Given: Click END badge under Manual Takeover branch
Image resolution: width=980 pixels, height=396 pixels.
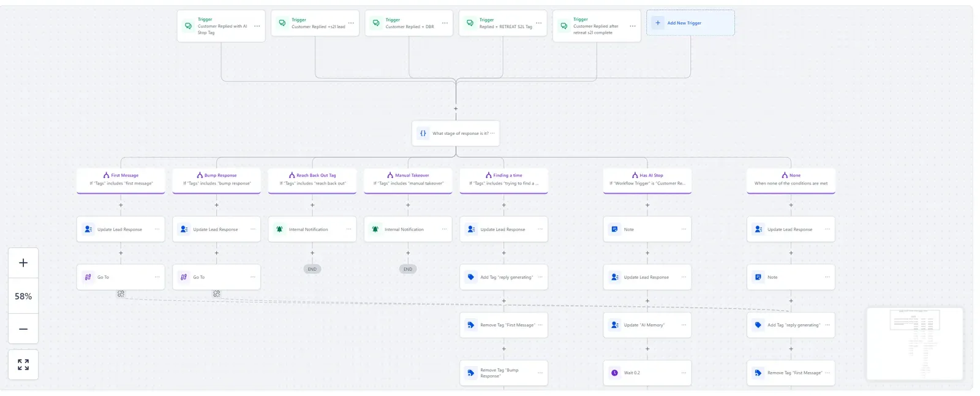Looking at the screenshot, I should click(408, 269).
